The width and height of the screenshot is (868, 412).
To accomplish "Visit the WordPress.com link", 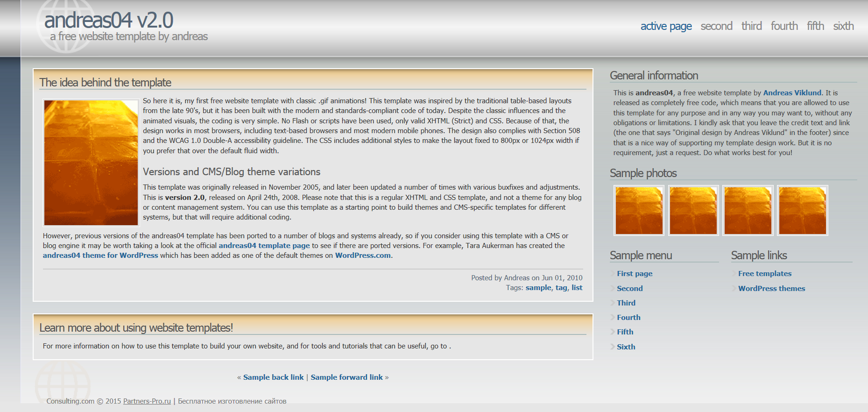I will (x=363, y=256).
